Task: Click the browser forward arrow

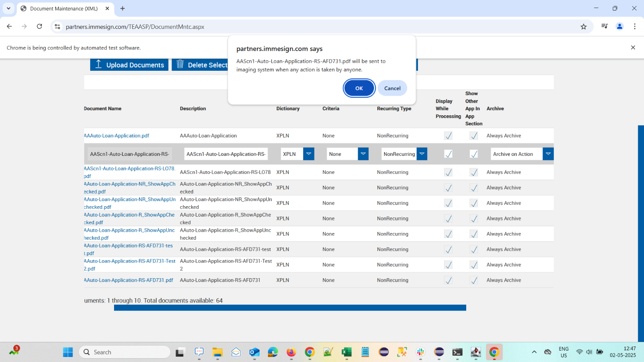Action: (x=24, y=26)
